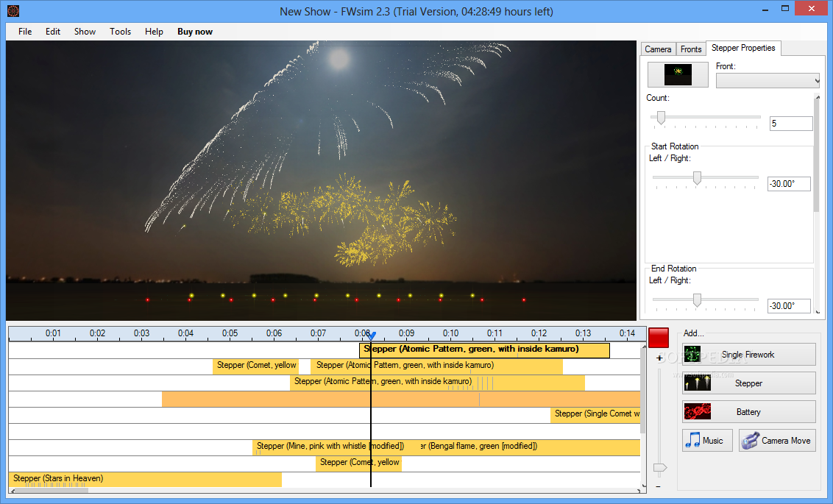Click the FWsim app icon in title bar
Screen dimensions: 833x504
coord(13,10)
